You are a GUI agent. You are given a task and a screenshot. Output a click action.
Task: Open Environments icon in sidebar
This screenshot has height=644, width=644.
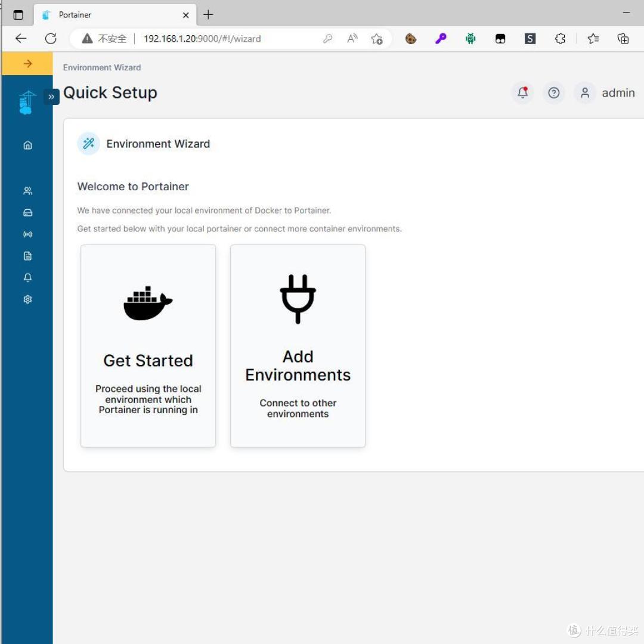click(x=27, y=213)
